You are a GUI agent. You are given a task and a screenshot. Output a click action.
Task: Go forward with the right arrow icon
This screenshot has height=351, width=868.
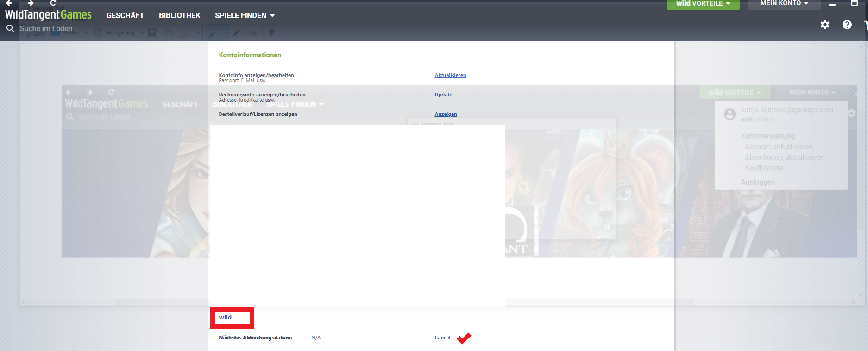click(x=31, y=3)
